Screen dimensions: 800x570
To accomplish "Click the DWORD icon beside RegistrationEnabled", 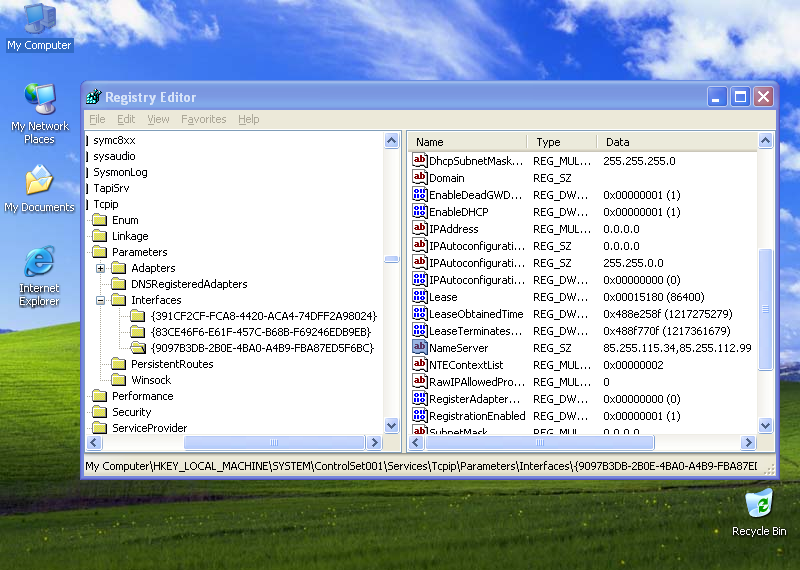I will click(x=419, y=415).
